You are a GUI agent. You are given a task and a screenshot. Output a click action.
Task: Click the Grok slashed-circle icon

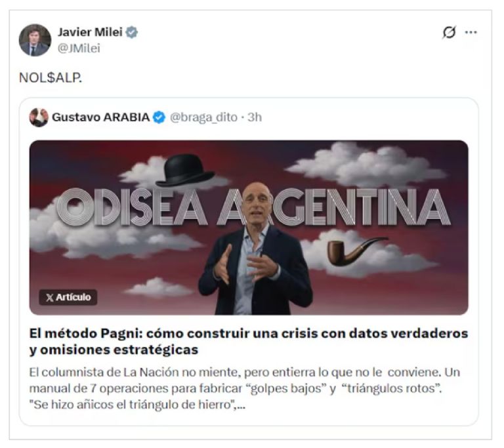pyautogui.click(x=449, y=32)
